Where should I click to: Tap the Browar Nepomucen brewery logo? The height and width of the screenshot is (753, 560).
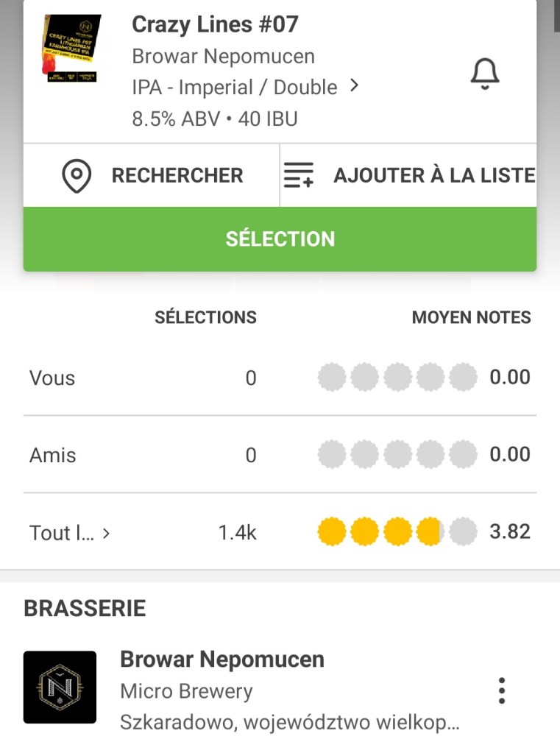60,687
